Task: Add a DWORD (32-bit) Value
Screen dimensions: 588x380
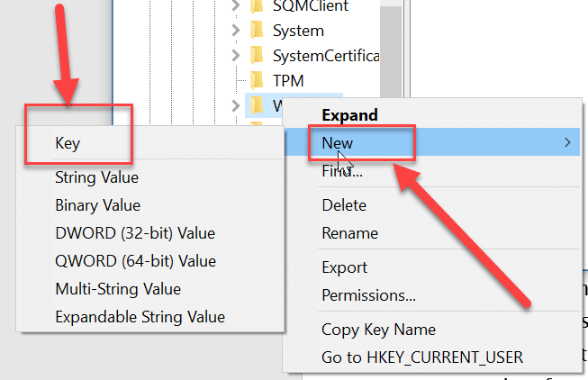Action: pos(135,233)
